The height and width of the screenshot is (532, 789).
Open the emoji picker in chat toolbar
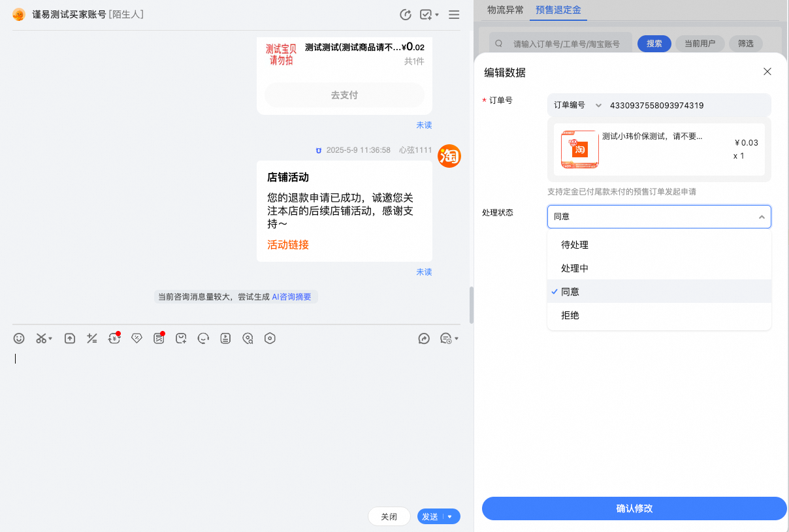point(20,338)
